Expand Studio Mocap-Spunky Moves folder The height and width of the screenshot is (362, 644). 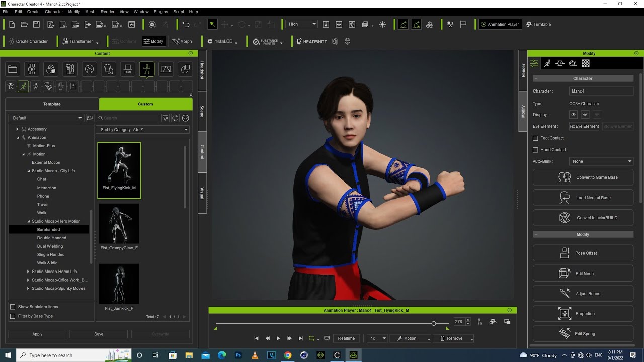tap(29, 288)
